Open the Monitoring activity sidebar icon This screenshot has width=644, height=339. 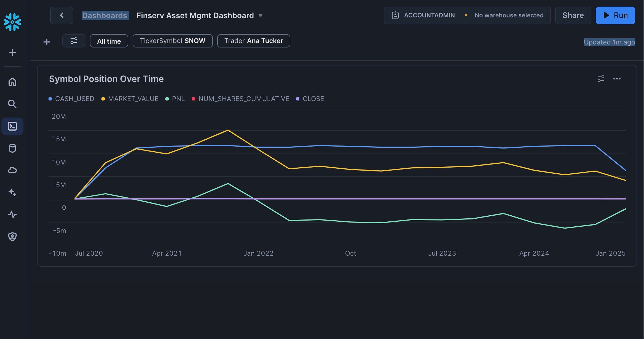pyautogui.click(x=12, y=214)
